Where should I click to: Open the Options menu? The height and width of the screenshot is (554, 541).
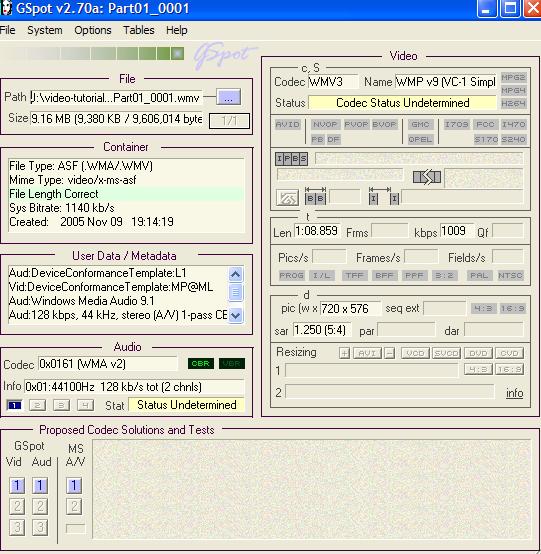[x=93, y=30]
